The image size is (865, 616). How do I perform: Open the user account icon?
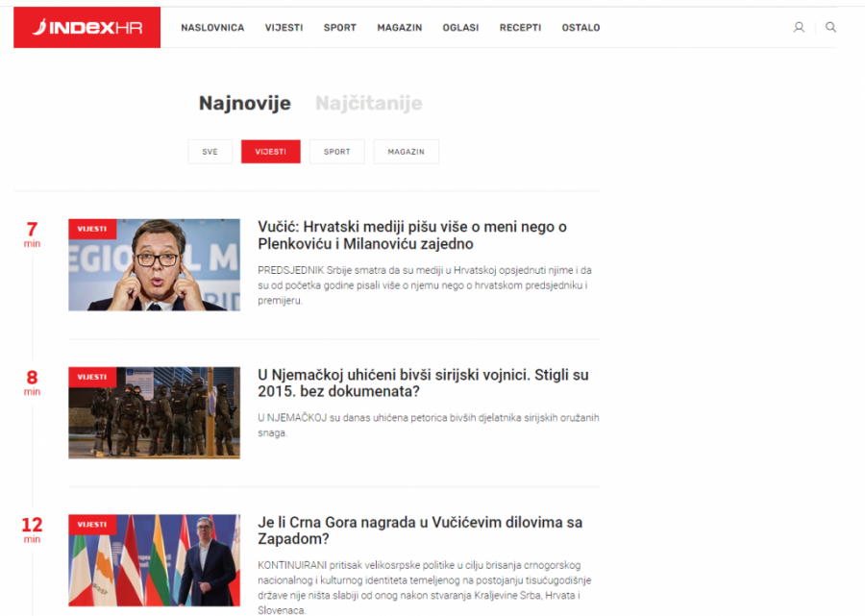[x=799, y=28]
